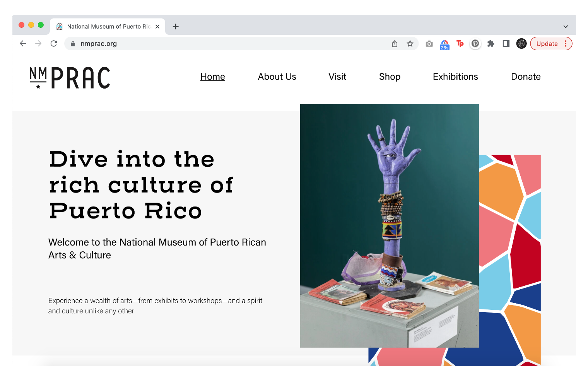Open the Pinterest save extension
This screenshot has width=588, height=384.
[475, 44]
